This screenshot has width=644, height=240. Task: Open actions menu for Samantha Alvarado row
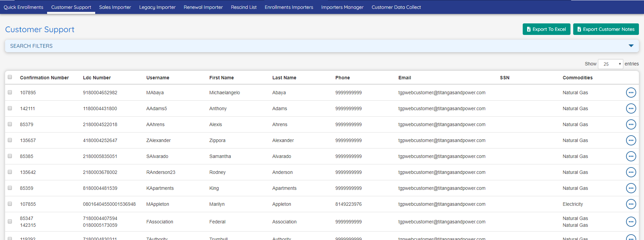tap(631, 156)
